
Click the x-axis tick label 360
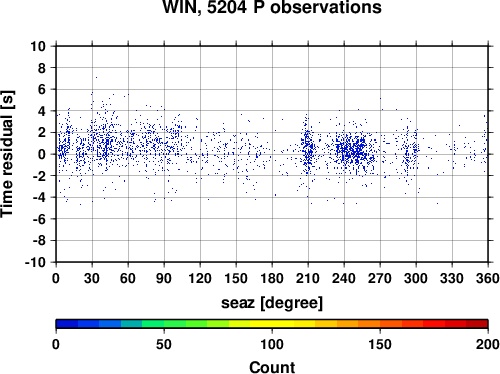click(x=488, y=278)
